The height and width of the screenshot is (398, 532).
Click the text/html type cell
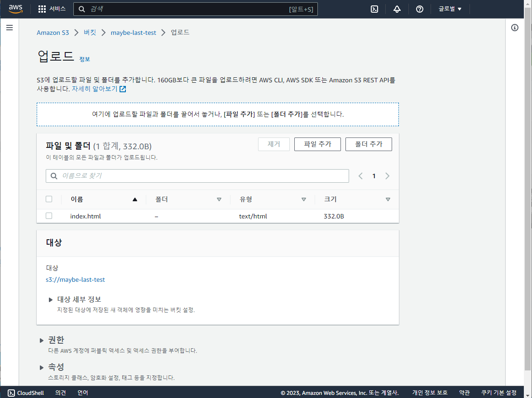tap(253, 216)
